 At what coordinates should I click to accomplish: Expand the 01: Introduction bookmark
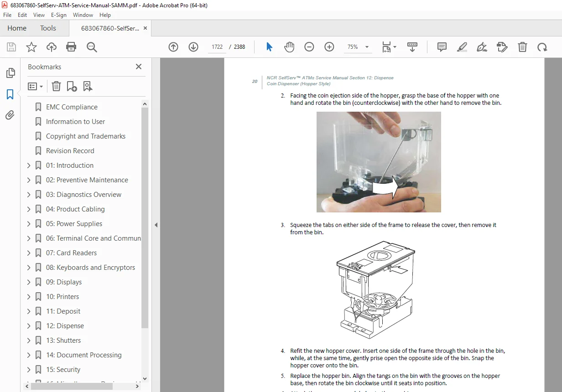(x=29, y=165)
